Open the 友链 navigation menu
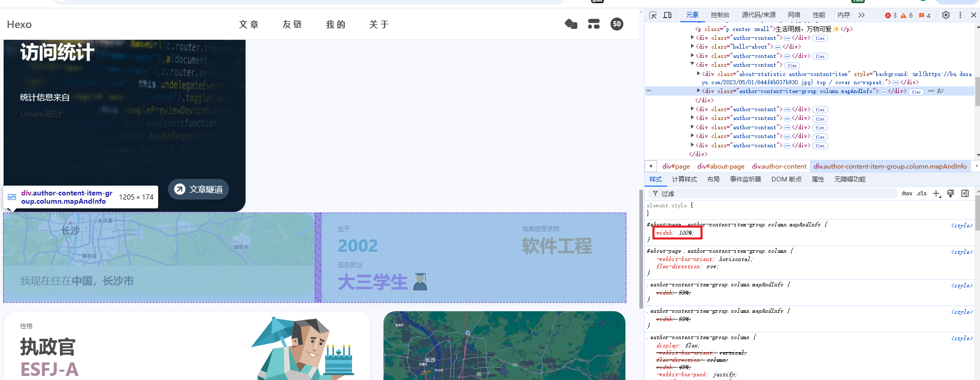 coord(292,24)
